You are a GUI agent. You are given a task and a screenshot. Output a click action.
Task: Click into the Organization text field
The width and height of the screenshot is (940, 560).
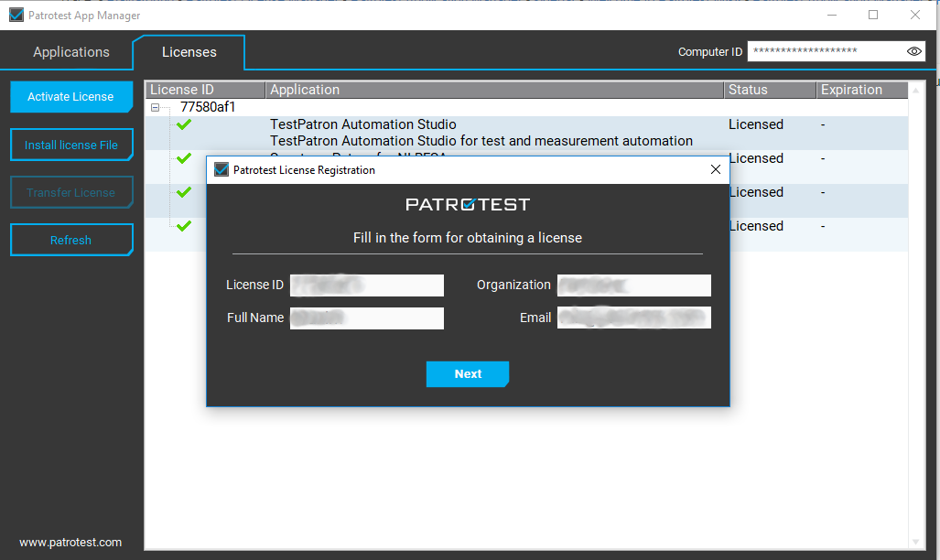pyautogui.click(x=633, y=285)
